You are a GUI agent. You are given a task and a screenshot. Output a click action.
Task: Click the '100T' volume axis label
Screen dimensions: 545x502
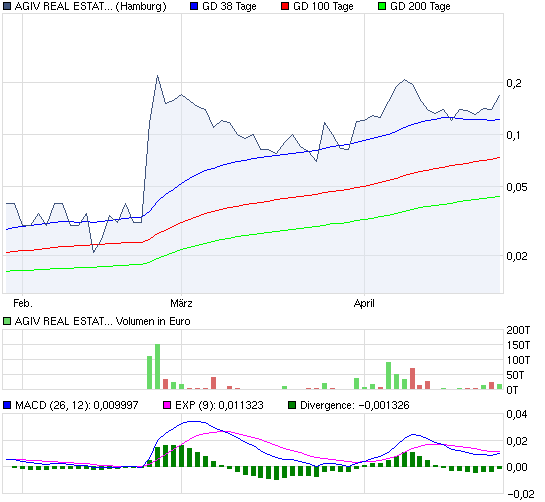[x=518, y=360]
